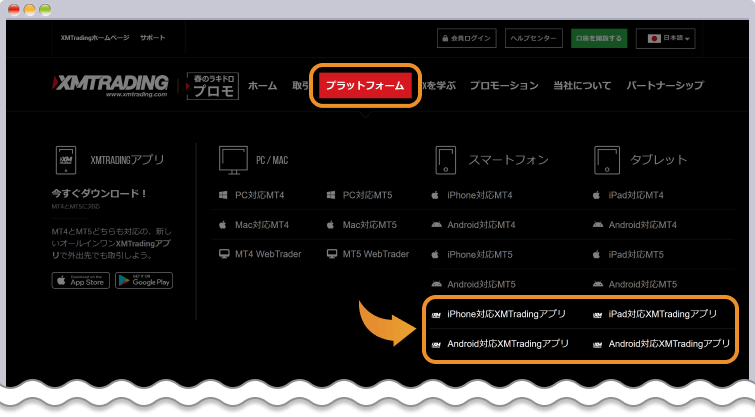This screenshot has height=417, width=755.
Task: Open Mac対応MT4 link
Action: tap(262, 225)
